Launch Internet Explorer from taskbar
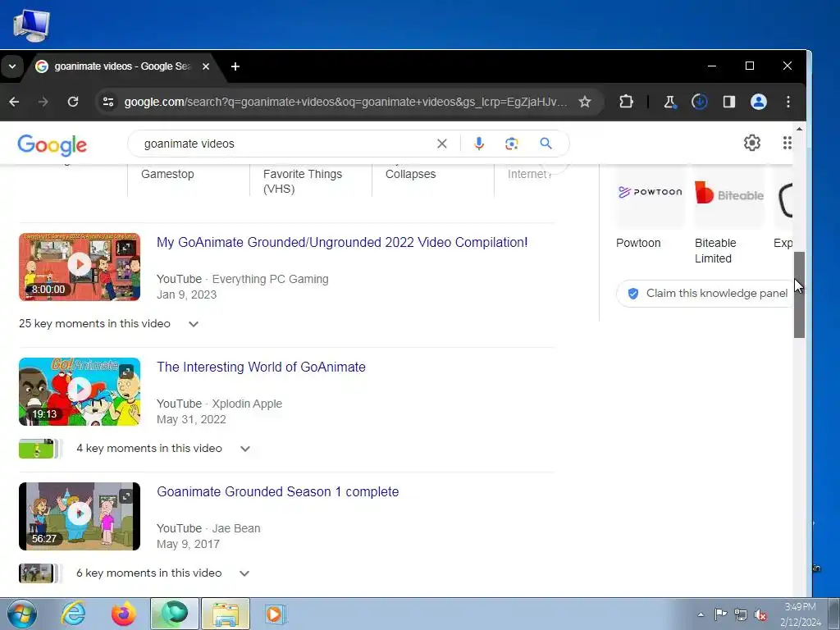The width and height of the screenshot is (840, 630). [x=73, y=614]
